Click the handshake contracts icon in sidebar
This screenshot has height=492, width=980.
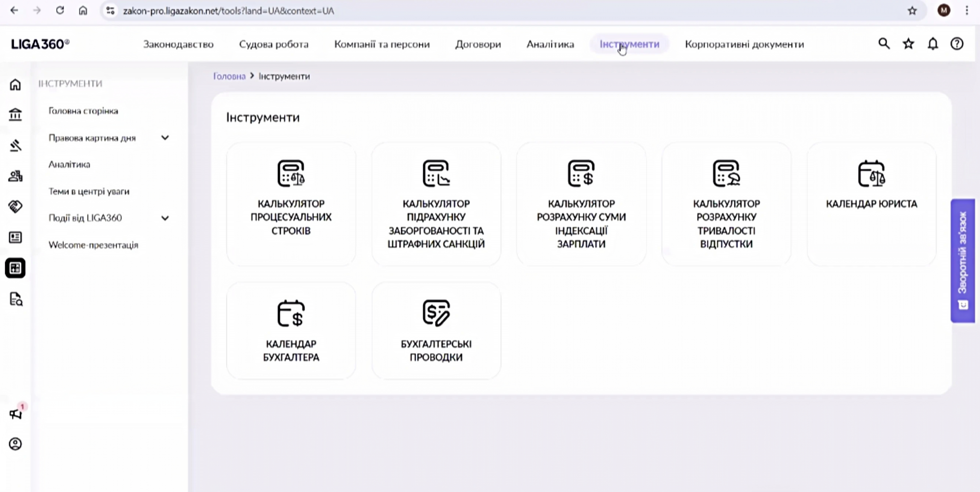[x=15, y=206]
